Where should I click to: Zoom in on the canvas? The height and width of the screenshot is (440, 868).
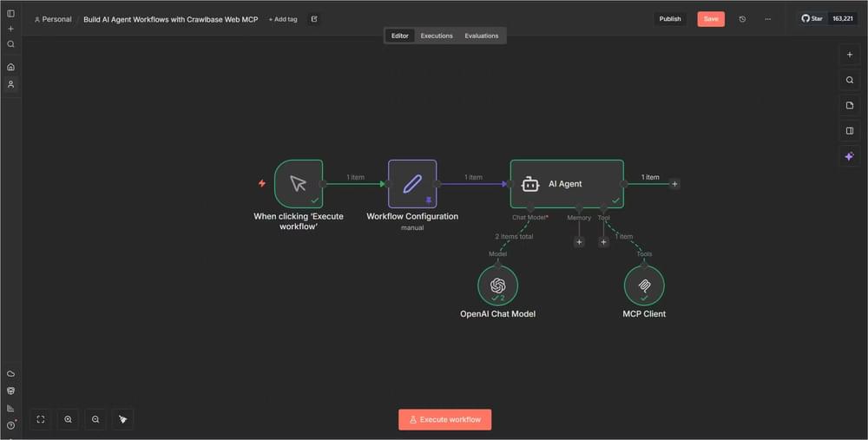point(68,419)
